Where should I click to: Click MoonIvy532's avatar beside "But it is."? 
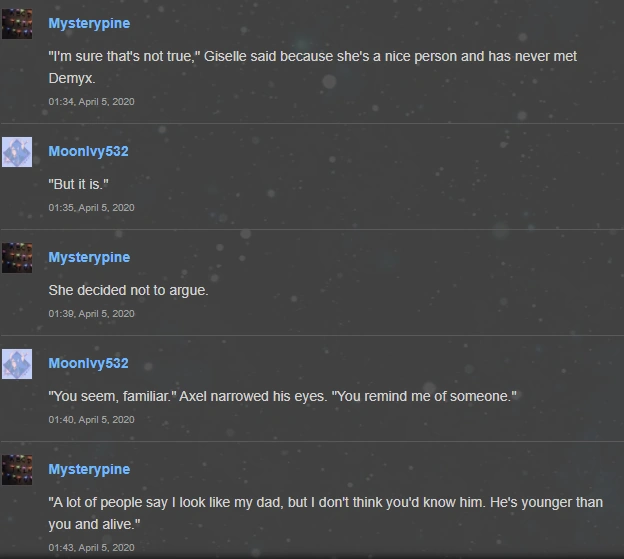17,152
